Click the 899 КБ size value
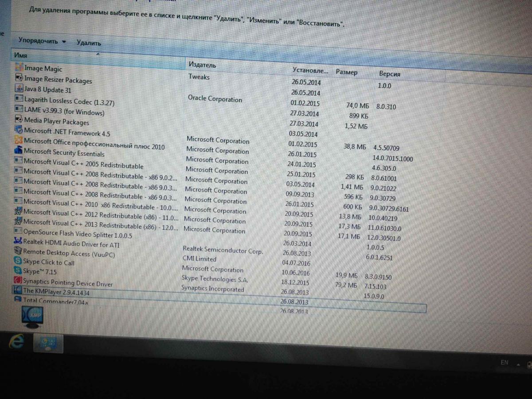 [359, 116]
